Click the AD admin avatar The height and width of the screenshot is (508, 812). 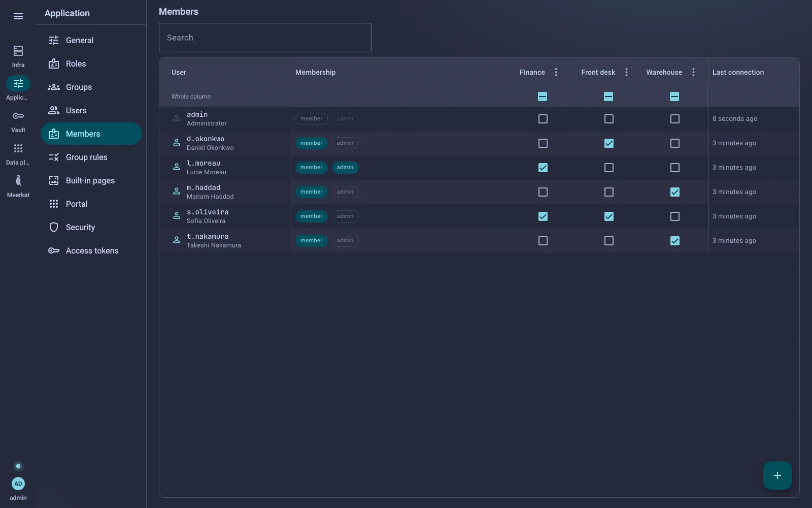coord(18,484)
